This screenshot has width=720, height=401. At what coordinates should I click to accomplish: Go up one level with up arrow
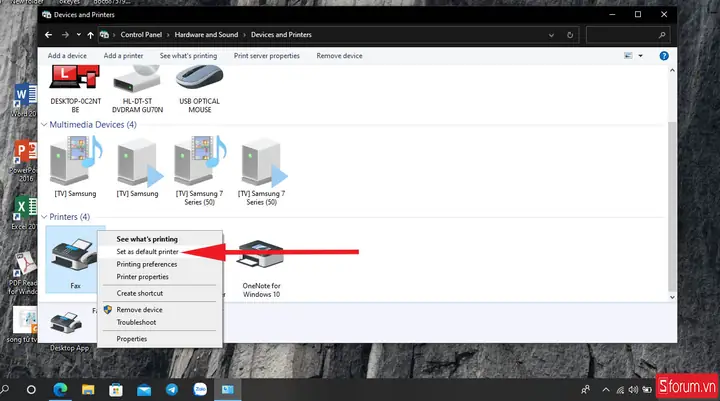coord(90,35)
